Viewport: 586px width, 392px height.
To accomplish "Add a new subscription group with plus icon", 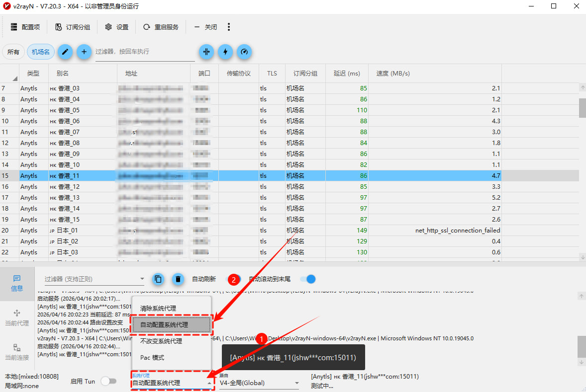I will tap(84, 52).
